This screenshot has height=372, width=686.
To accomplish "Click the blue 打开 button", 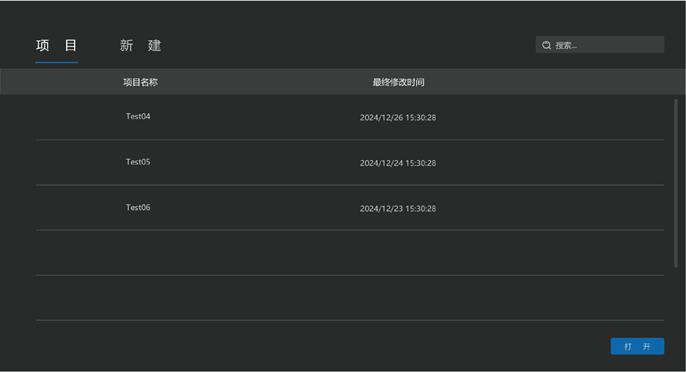I will pyautogui.click(x=637, y=346).
